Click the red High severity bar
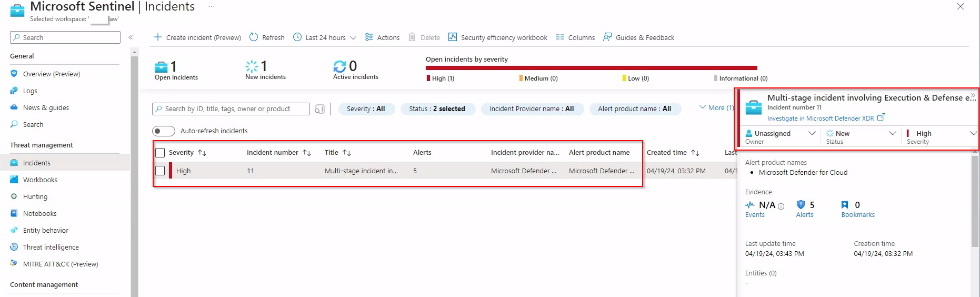The height and width of the screenshot is (297, 980). pyautogui.click(x=591, y=68)
